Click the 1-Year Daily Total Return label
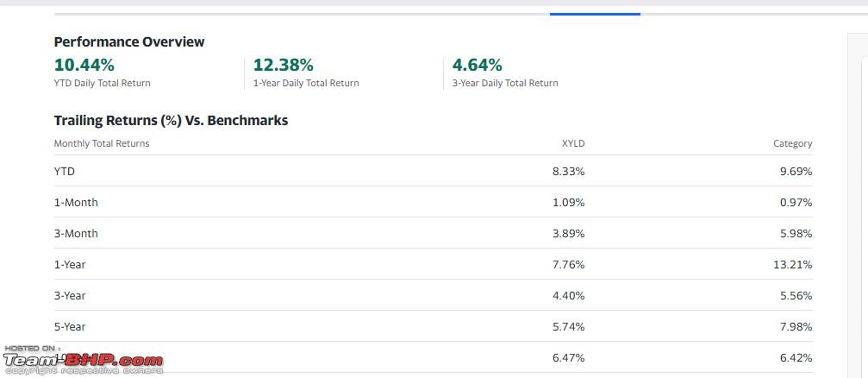This screenshot has height=378, width=868. click(x=306, y=83)
